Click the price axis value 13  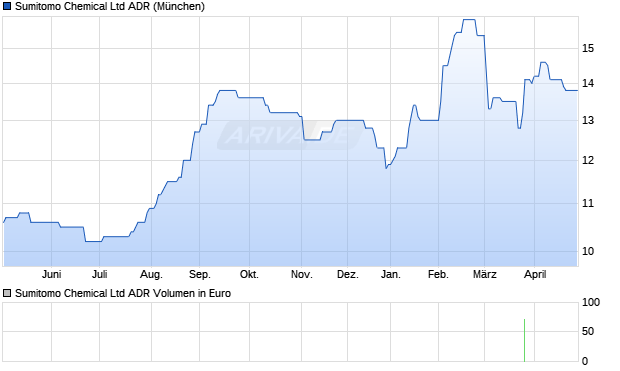(588, 120)
